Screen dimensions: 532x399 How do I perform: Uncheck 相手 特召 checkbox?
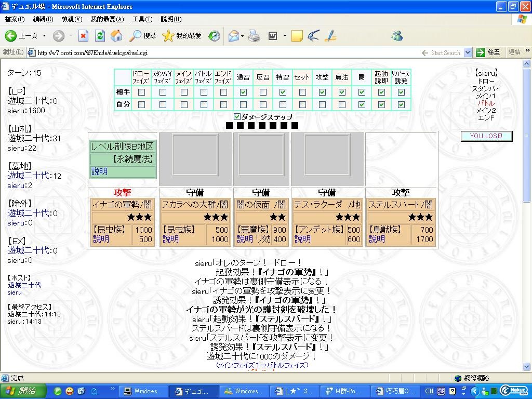[283, 92]
